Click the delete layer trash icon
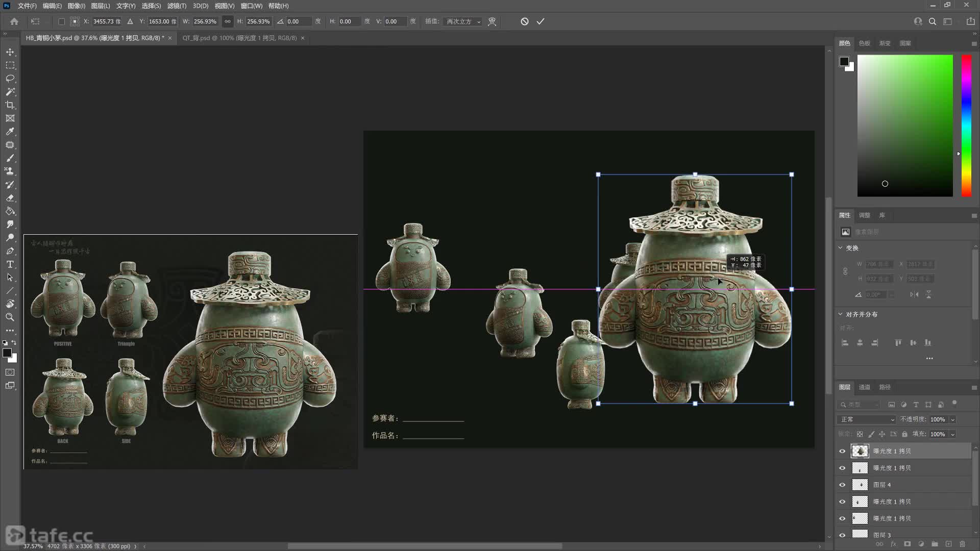Screen dimensions: 980x551 [963, 544]
